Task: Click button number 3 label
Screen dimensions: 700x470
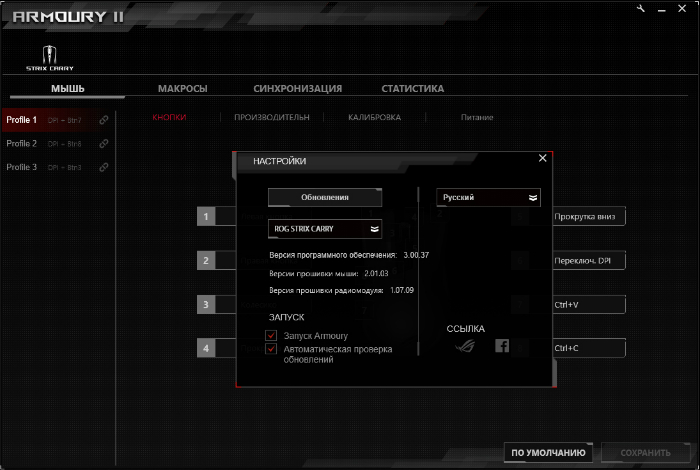Action: pos(206,304)
